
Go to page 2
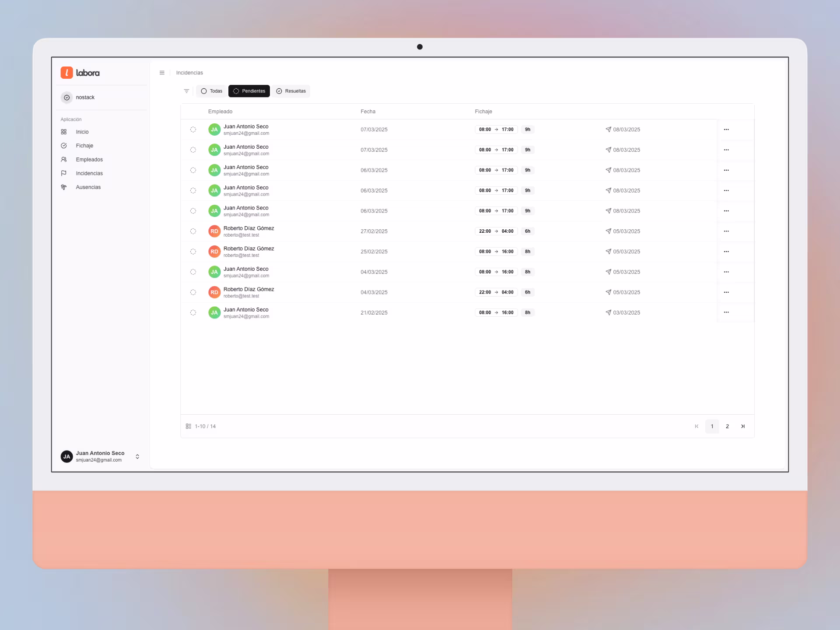tap(727, 426)
